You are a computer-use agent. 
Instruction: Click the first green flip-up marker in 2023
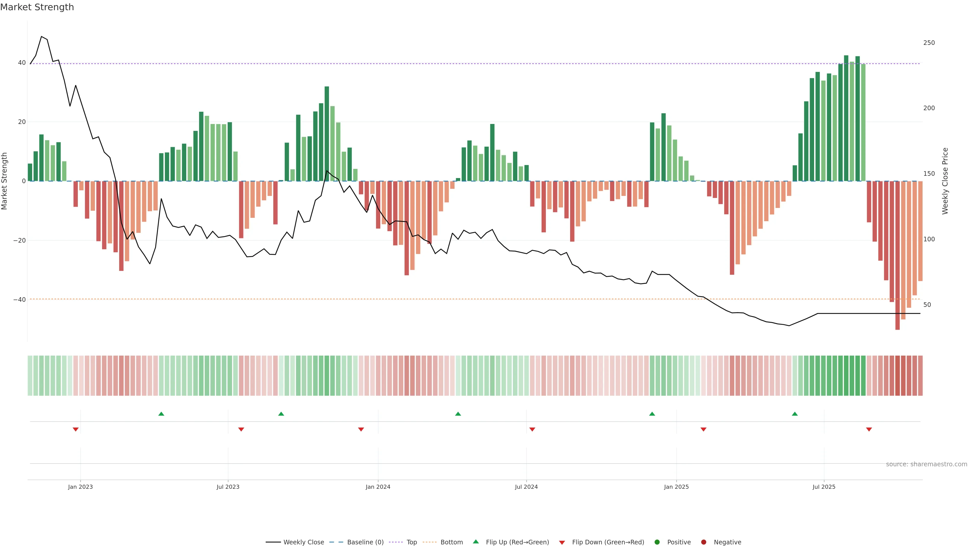tap(161, 414)
